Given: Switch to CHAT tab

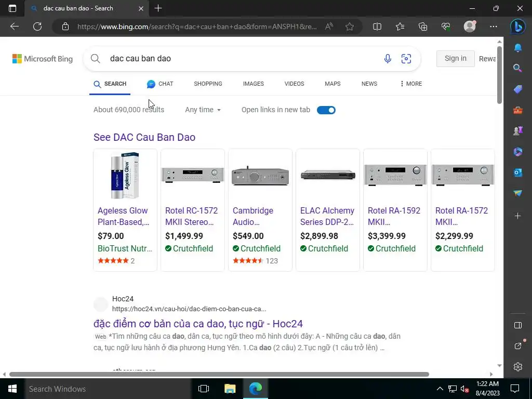Looking at the screenshot, I should click(x=160, y=84).
